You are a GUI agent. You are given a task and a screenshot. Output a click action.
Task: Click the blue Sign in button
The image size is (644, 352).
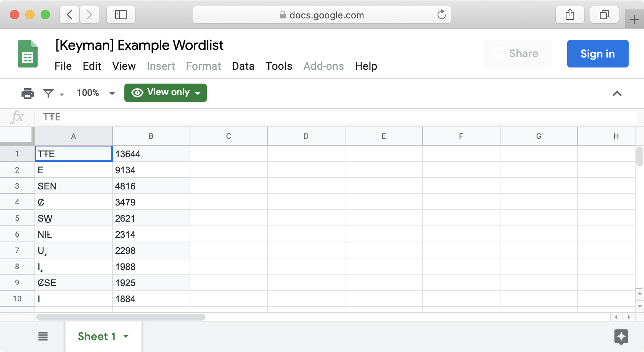[x=598, y=54]
